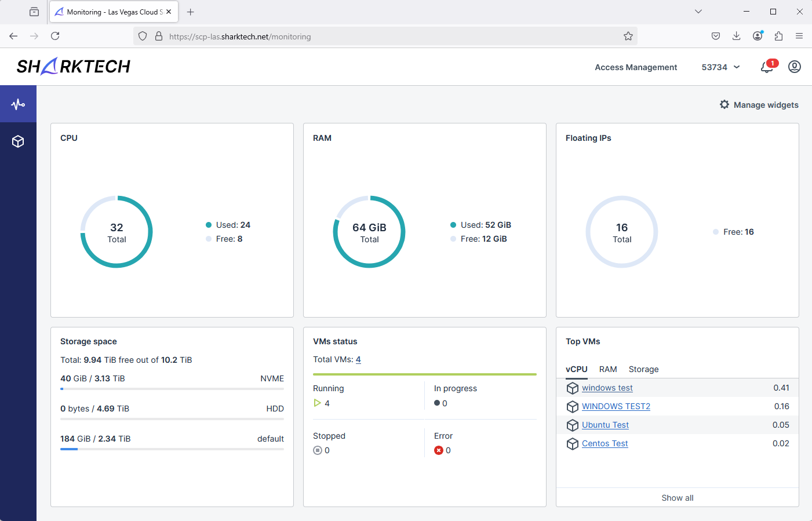The height and width of the screenshot is (521, 812).
Task: Click the padlock icon in the address bar
Action: point(159,36)
